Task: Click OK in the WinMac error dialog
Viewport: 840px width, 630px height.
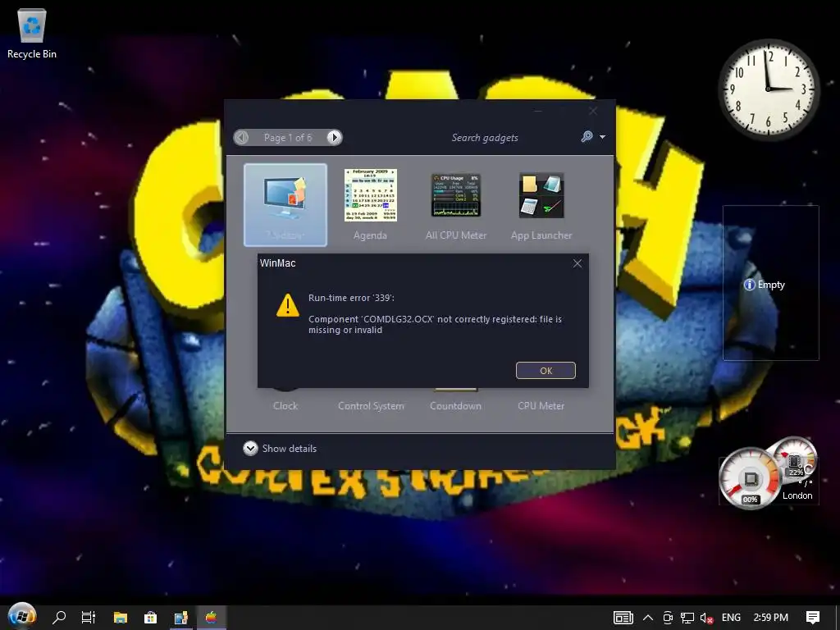Action: (x=546, y=370)
